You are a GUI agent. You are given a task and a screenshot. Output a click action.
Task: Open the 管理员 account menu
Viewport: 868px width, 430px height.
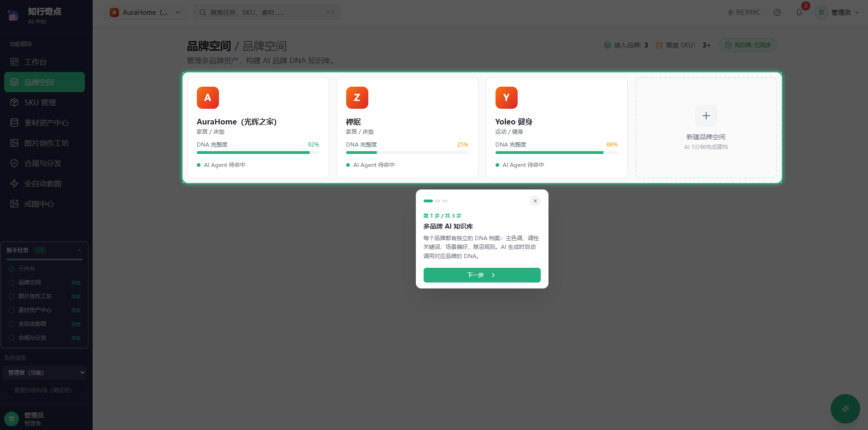pyautogui.click(x=840, y=12)
